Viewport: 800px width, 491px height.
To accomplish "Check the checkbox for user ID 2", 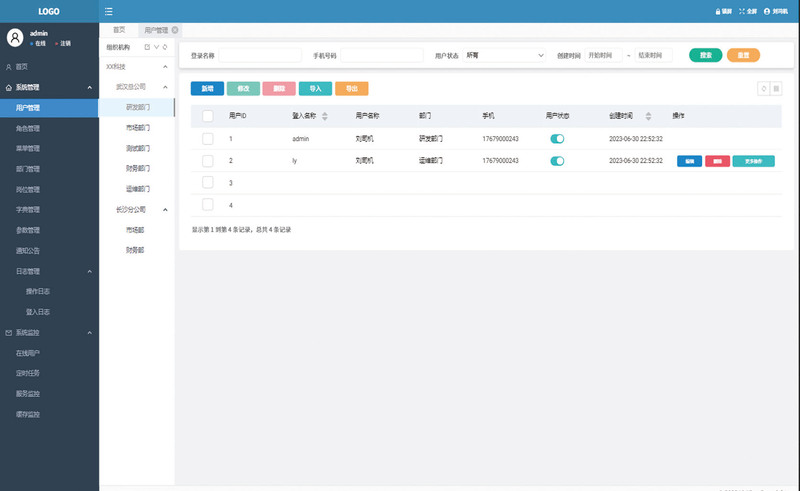I will [208, 160].
